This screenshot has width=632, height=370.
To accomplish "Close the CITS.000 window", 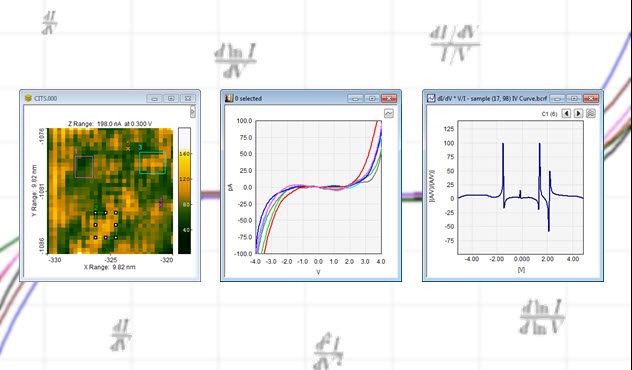I will pos(188,98).
